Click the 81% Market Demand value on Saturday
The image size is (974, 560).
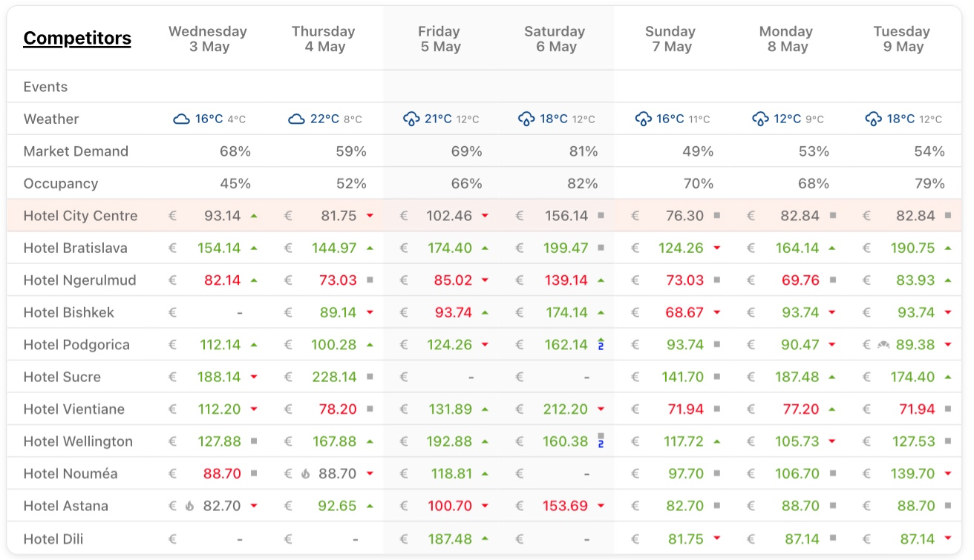point(584,151)
